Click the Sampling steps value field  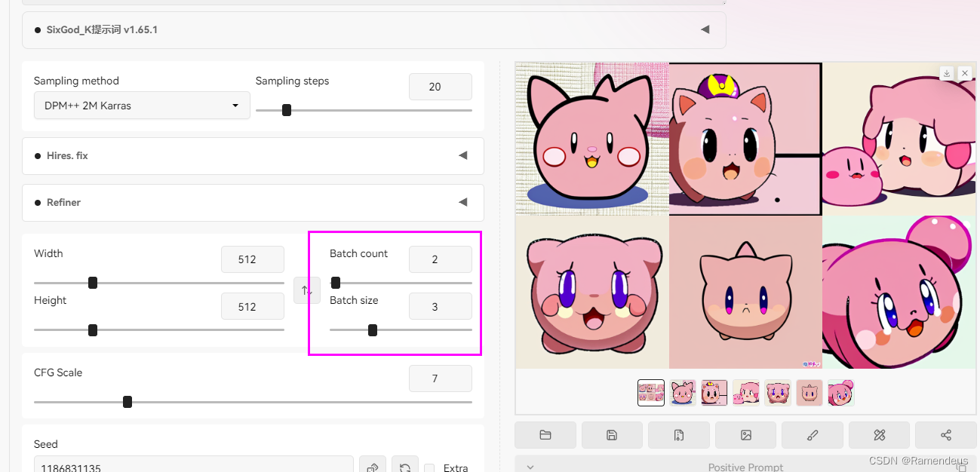pos(441,87)
